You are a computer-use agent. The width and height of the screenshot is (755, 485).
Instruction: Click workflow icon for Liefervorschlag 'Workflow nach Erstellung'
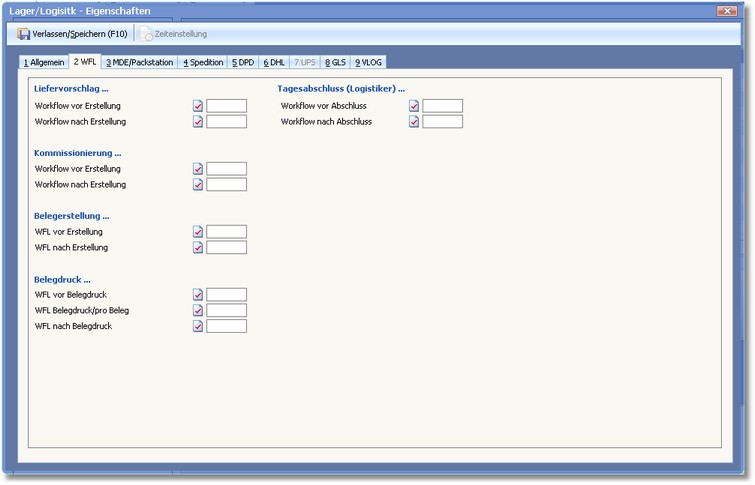[x=198, y=122]
